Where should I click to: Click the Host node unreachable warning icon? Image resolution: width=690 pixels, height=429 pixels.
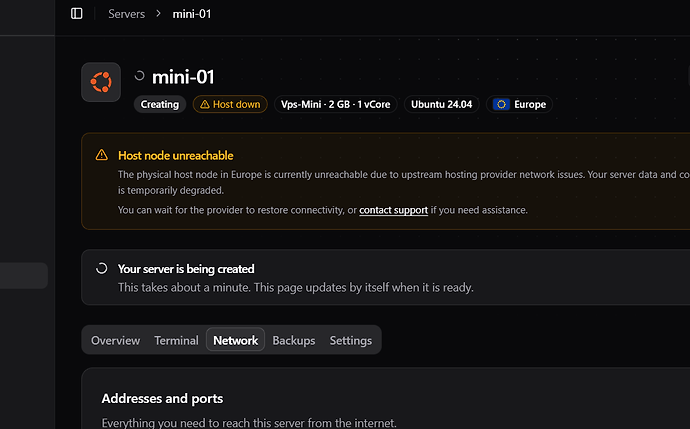point(102,155)
